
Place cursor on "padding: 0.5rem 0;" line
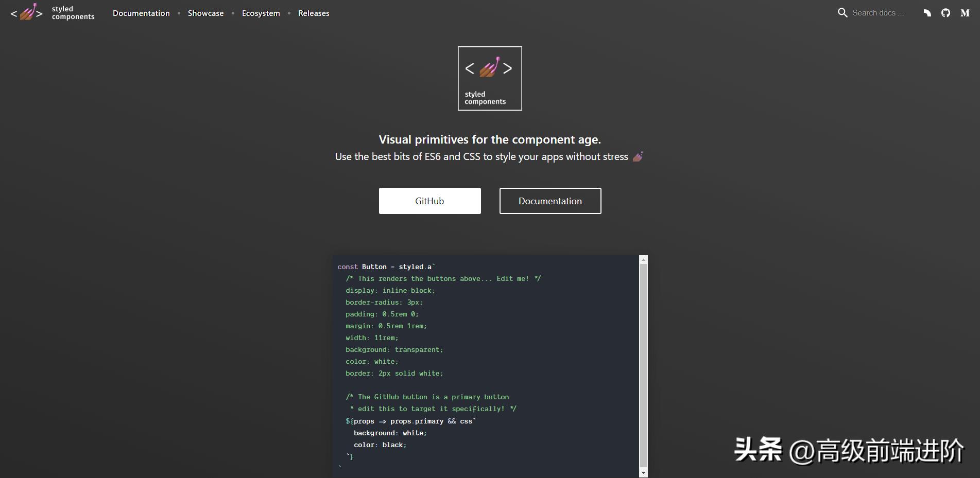click(382, 314)
